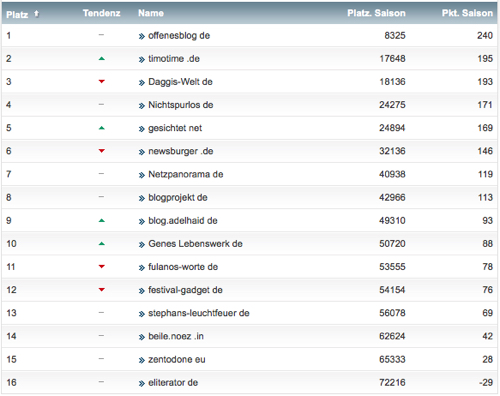Open eliterator de link
Screen dimensions: 500x396
[x=173, y=382]
